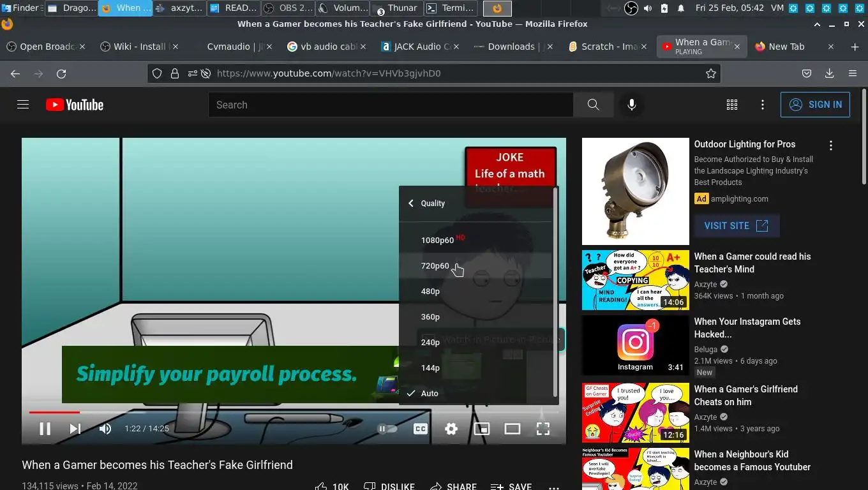Like the video thumbs up
This screenshot has height=490, width=868.
332,487
